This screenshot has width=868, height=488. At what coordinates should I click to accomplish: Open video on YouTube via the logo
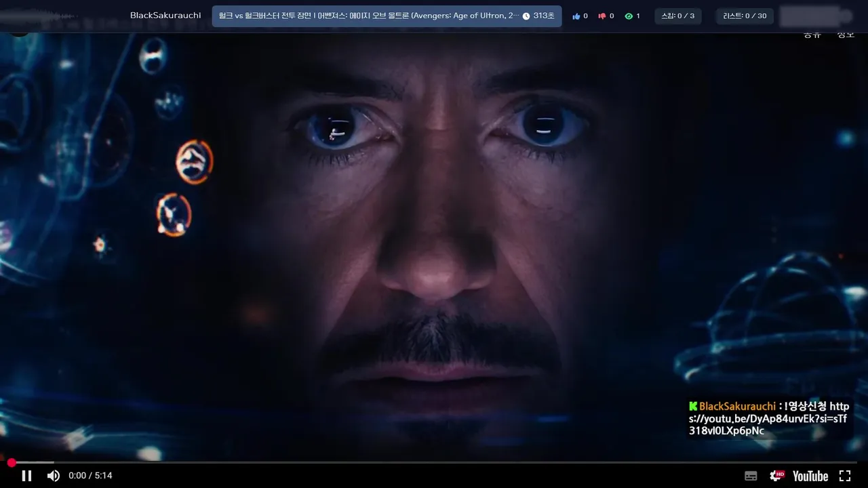click(810, 476)
